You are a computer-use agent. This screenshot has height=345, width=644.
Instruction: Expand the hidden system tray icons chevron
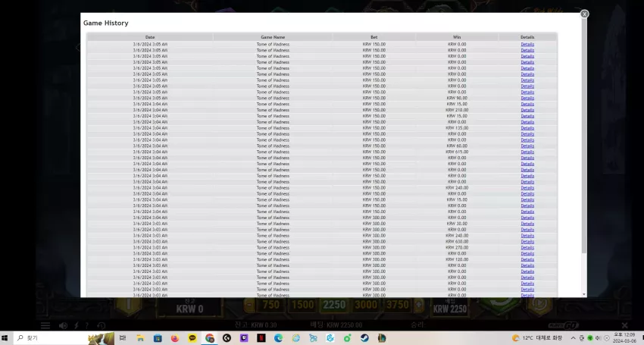point(573,338)
